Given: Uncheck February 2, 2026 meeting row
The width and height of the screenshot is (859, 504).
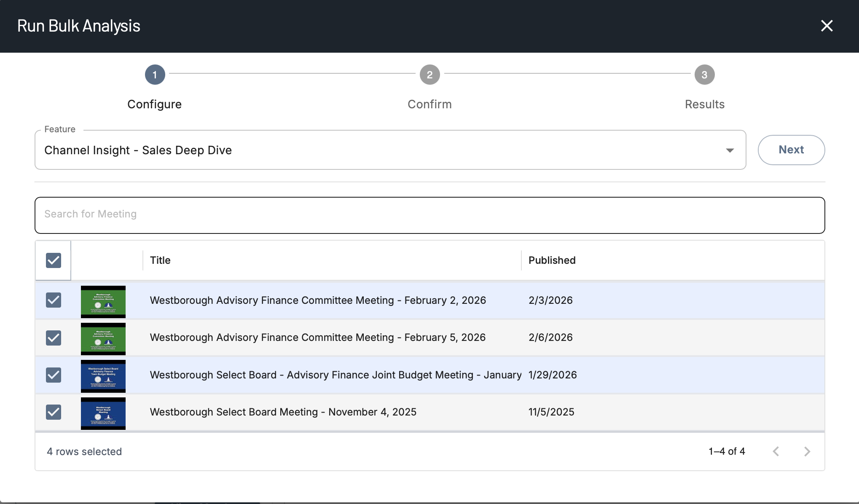Looking at the screenshot, I should coord(54,300).
